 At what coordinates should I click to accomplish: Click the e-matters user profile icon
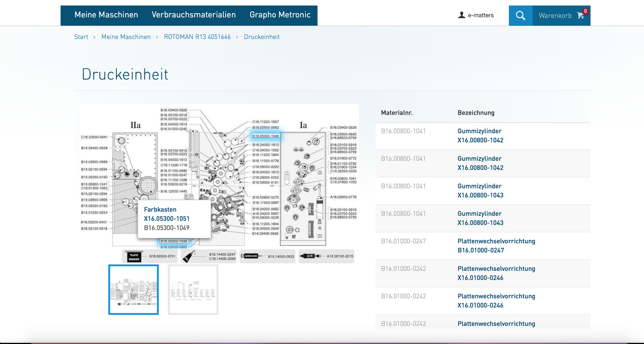[x=462, y=15]
